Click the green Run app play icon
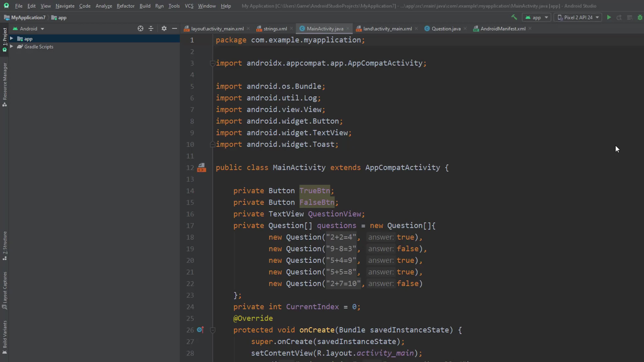Viewport: 644px width, 362px height. [609, 17]
